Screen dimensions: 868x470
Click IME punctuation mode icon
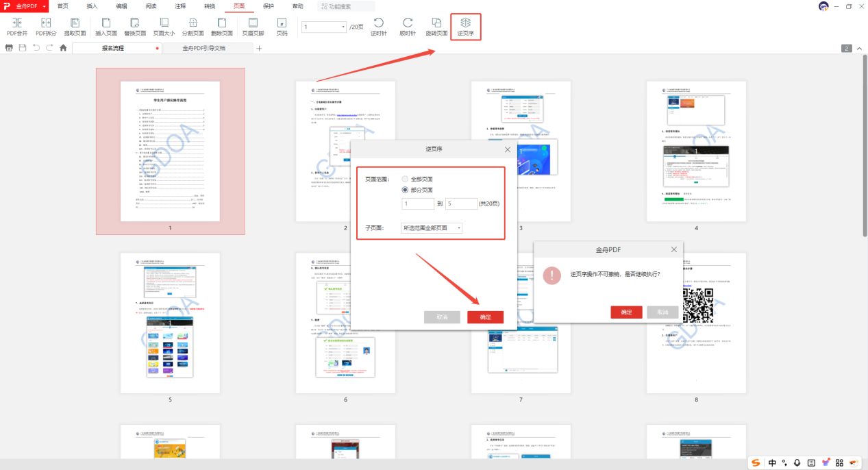pyautogui.click(x=784, y=462)
